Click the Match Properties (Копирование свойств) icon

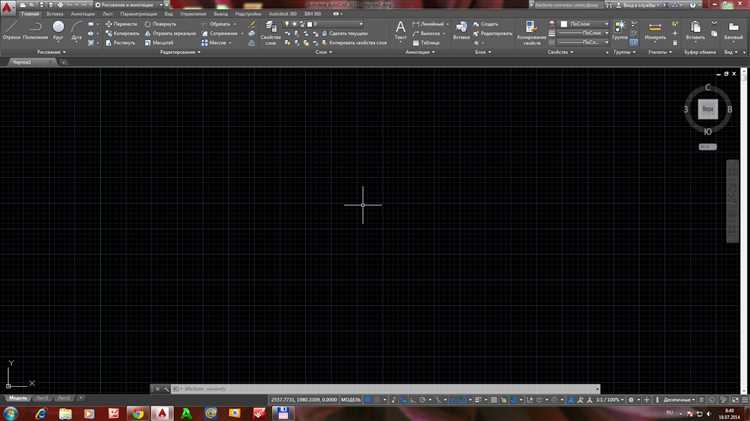click(x=531, y=33)
